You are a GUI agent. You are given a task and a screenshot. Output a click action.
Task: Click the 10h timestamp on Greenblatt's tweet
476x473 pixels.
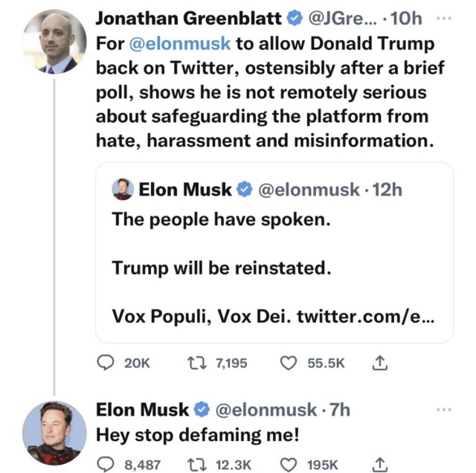404,17
